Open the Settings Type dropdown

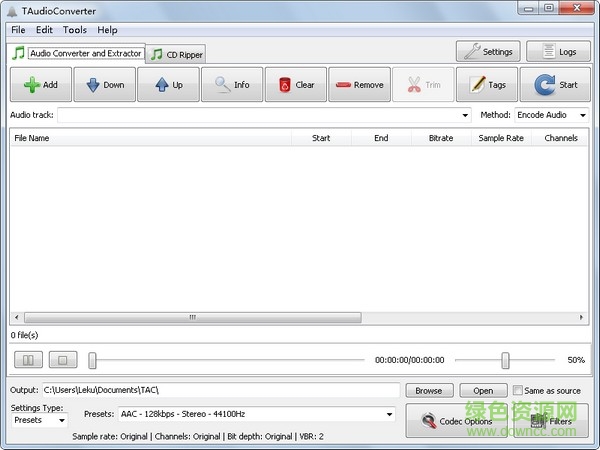39,420
